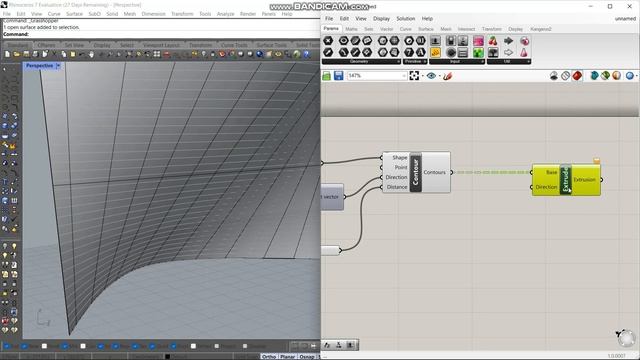Click the Perspective viewport title
Screen dimensions: 640x360
tap(39, 66)
